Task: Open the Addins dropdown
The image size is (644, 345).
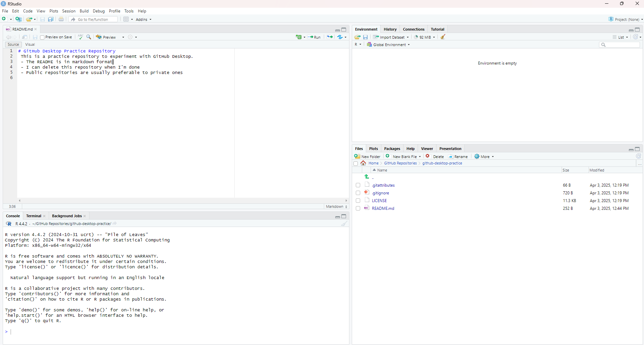Action: (144, 20)
